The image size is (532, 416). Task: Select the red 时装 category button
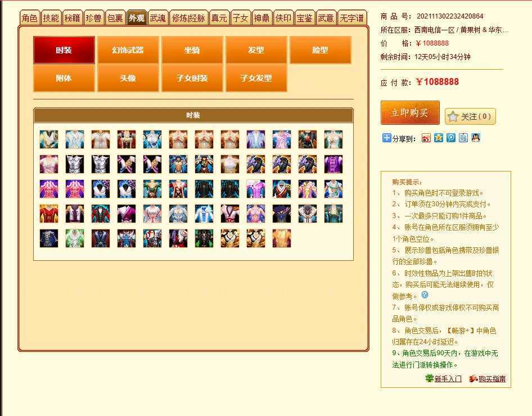point(64,50)
